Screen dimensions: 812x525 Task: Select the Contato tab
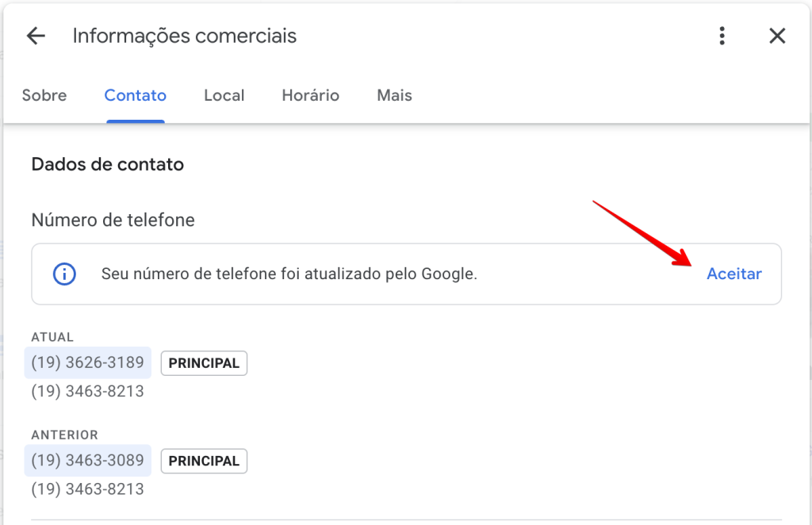(x=135, y=95)
